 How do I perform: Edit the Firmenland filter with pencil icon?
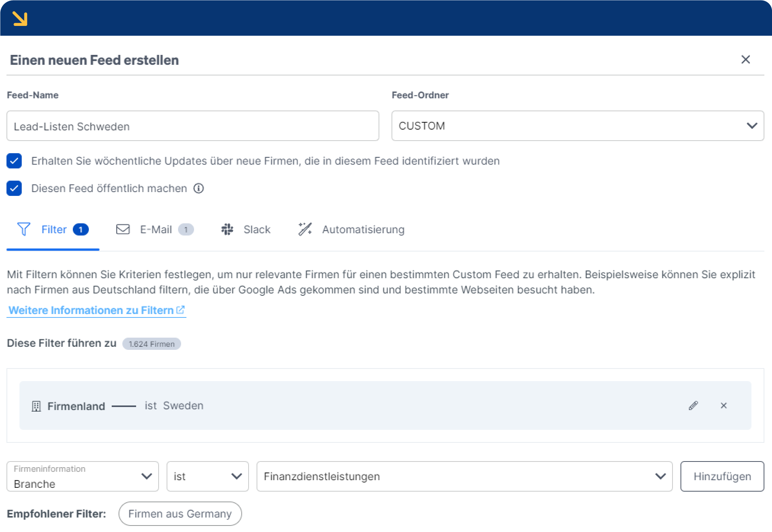coord(693,405)
